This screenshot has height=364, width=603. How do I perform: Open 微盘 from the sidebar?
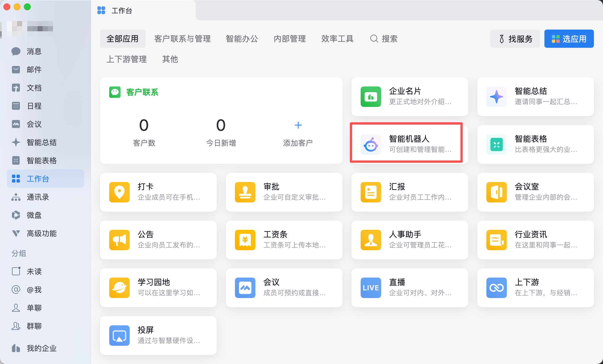[x=34, y=215]
